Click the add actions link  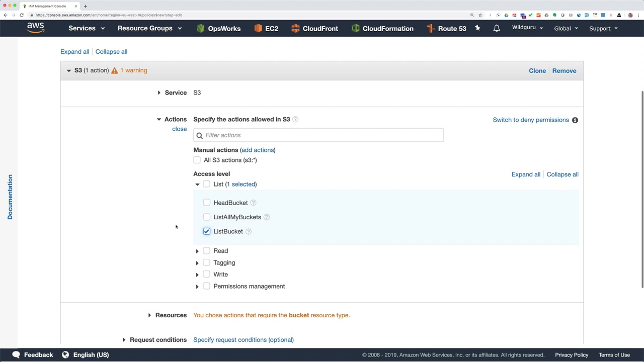click(258, 150)
